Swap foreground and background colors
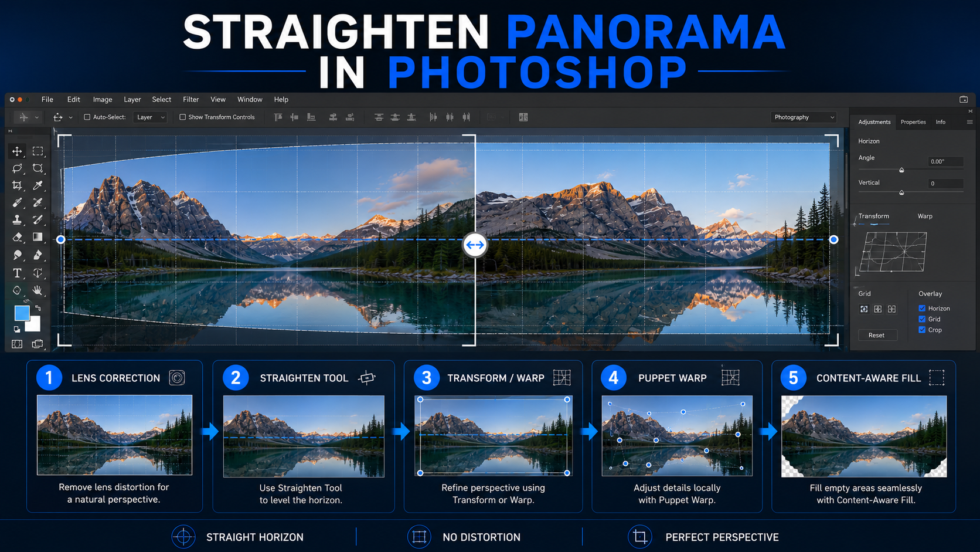The height and width of the screenshot is (552, 980). [x=38, y=308]
